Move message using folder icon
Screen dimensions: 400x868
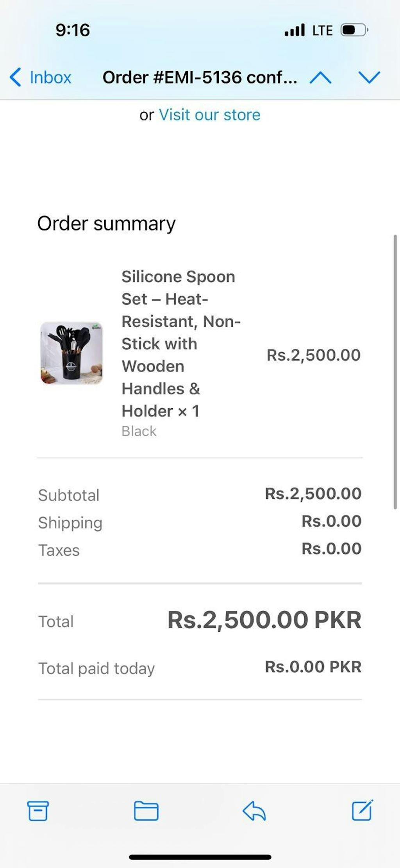[146, 811]
